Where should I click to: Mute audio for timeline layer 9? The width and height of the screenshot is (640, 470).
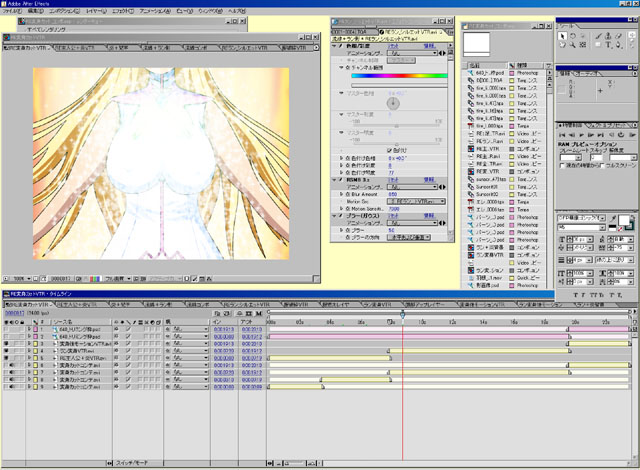click(12, 387)
